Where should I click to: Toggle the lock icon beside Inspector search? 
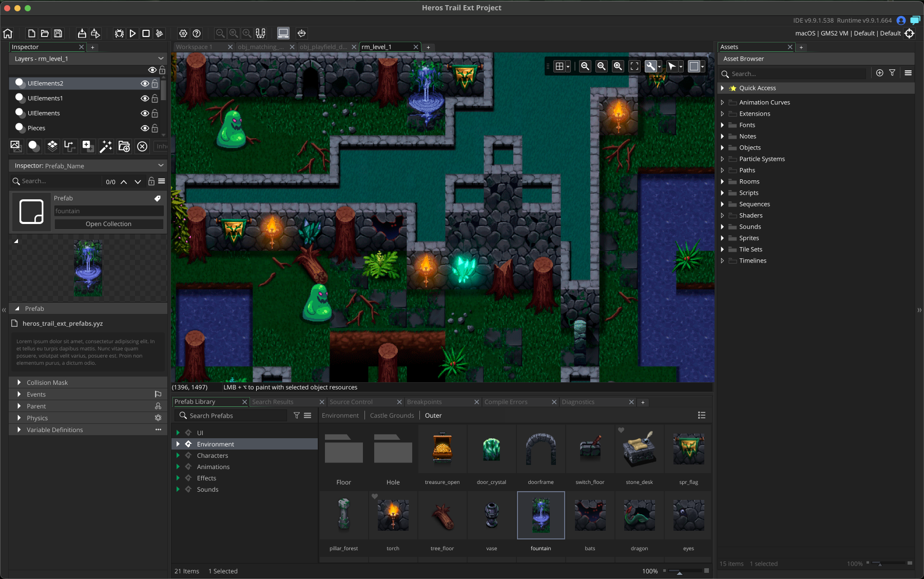pos(151,181)
